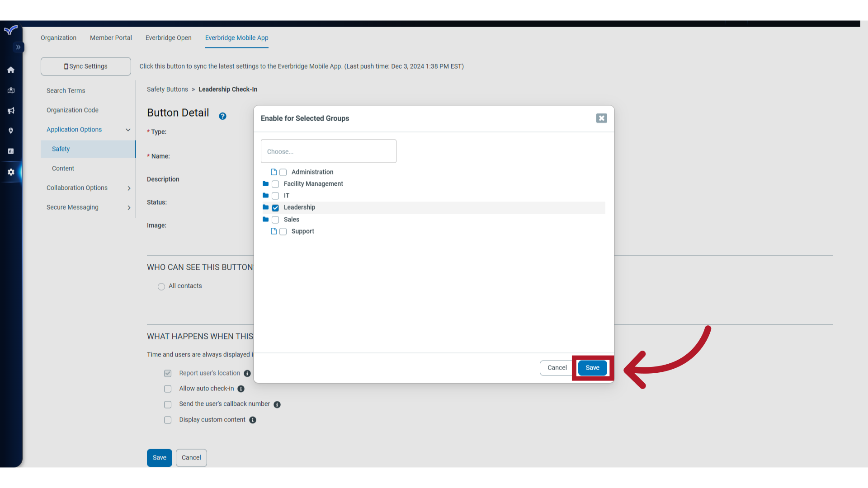The height and width of the screenshot is (488, 868).
Task: Select the Everbridge Mobile App tab
Action: (237, 38)
